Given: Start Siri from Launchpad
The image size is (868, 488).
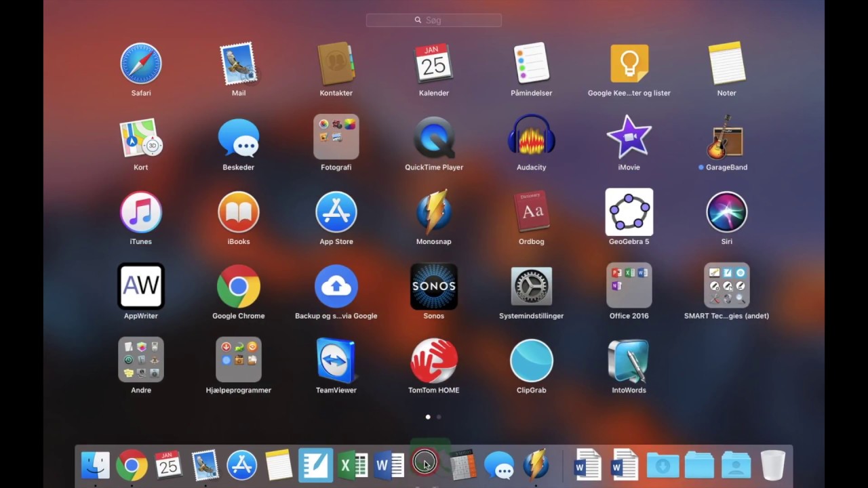Looking at the screenshot, I should (x=727, y=212).
